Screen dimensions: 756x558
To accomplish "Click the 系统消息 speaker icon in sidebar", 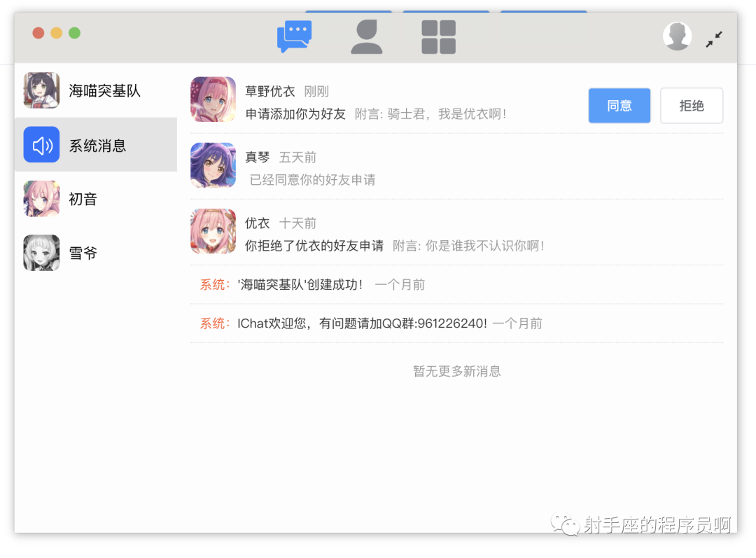I will (41, 145).
